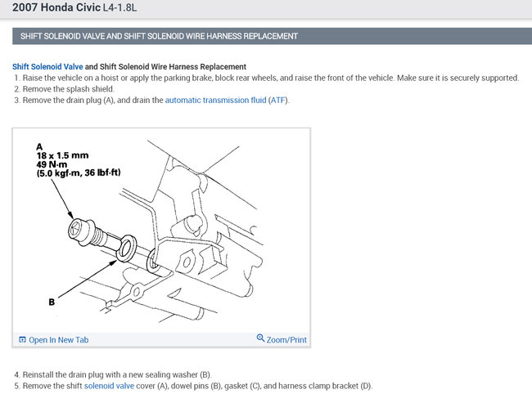Click the section header banner text

pyautogui.click(x=159, y=36)
